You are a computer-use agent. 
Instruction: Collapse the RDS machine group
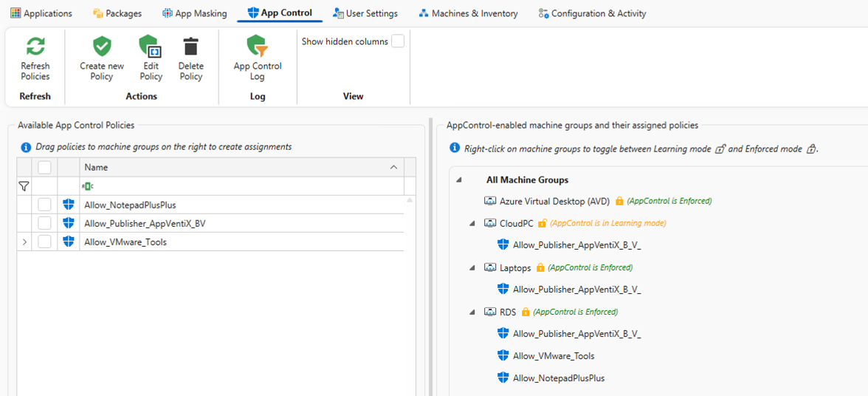[472, 312]
